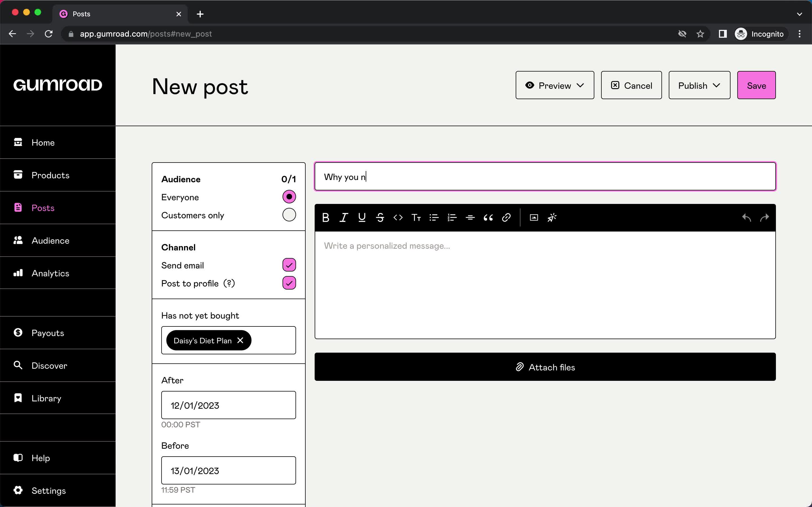Viewport: 812px width, 507px height.
Task: Expand the Preview dropdown menu
Action: click(x=581, y=85)
